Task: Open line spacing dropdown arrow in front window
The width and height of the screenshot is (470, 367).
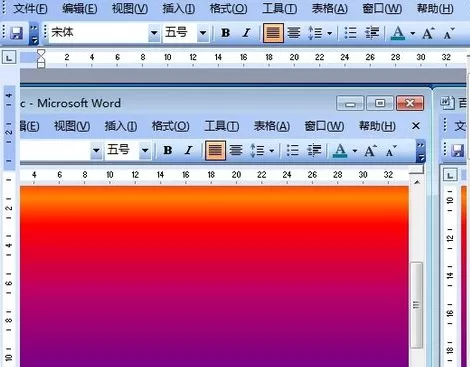Action: (x=271, y=150)
